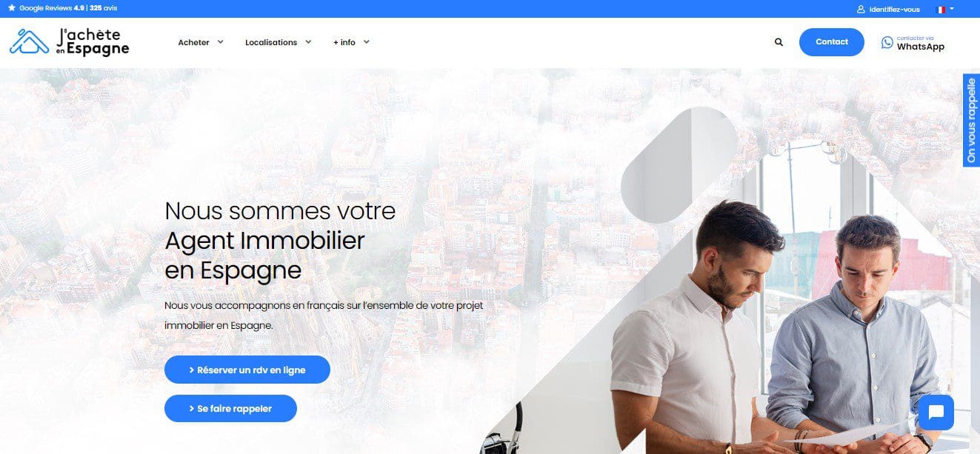Click the Google Reviews star icon

[11, 8]
